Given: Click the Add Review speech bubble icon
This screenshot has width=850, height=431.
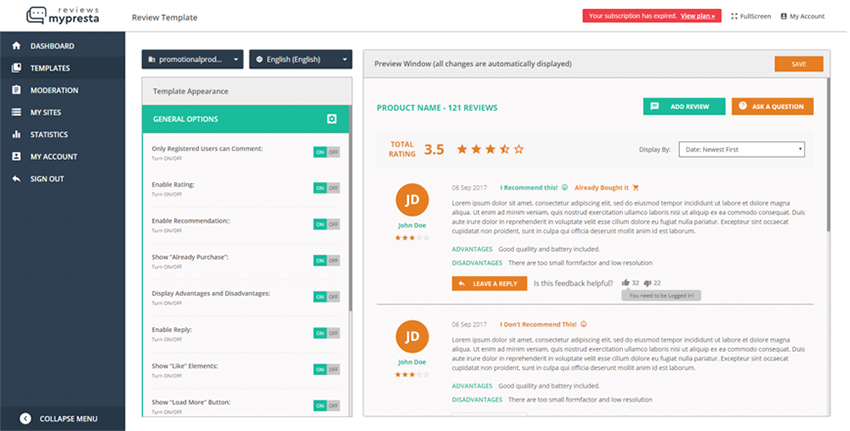Looking at the screenshot, I should pyautogui.click(x=654, y=106).
